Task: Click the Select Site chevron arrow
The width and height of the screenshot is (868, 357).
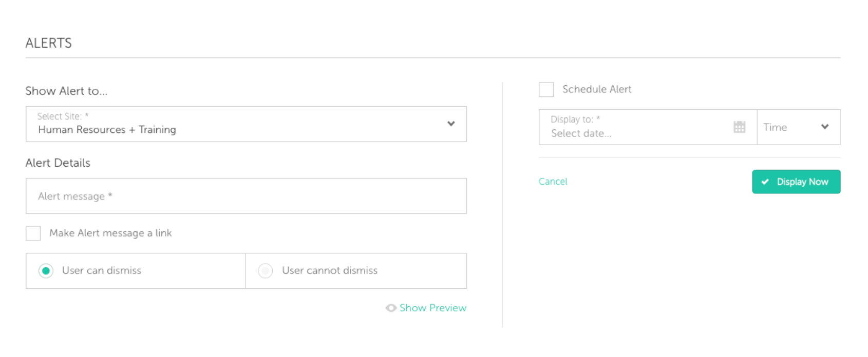Action: click(451, 124)
